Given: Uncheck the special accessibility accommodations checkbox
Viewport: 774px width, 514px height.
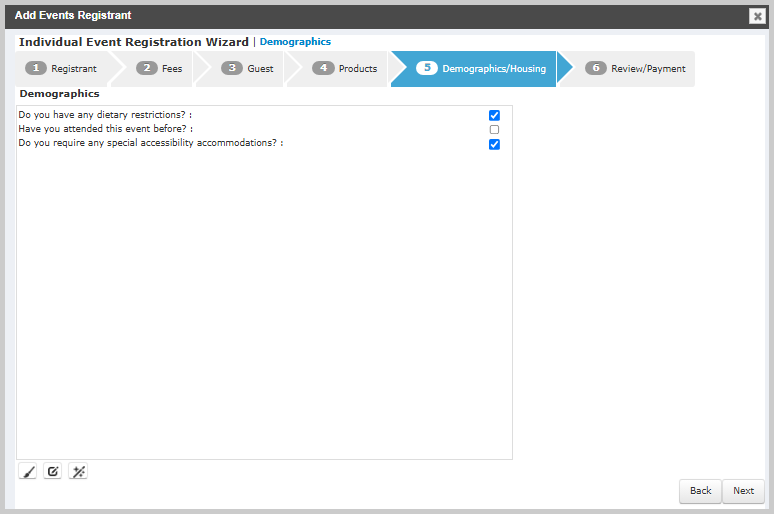Looking at the screenshot, I should point(494,144).
